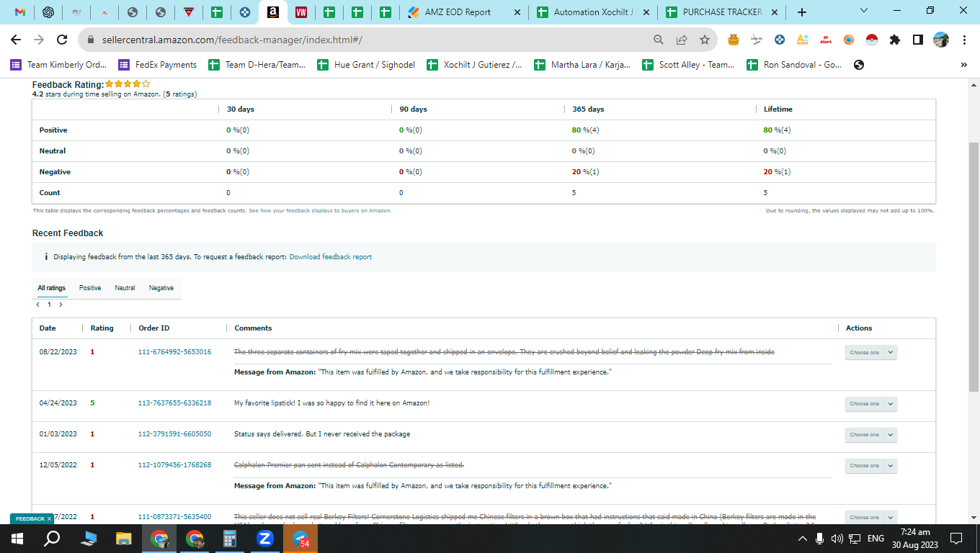Image resolution: width=980 pixels, height=553 pixels.
Task: Click the Pokéball extension icon
Action: click(872, 40)
